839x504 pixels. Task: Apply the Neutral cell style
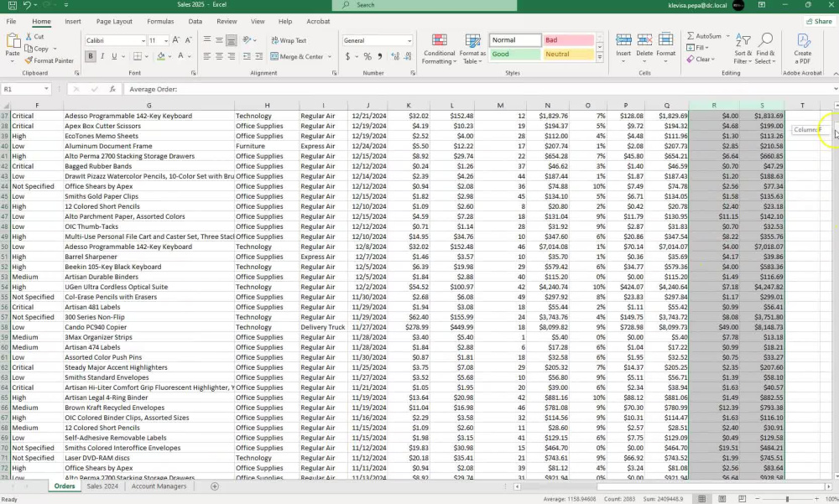point(569,54)
